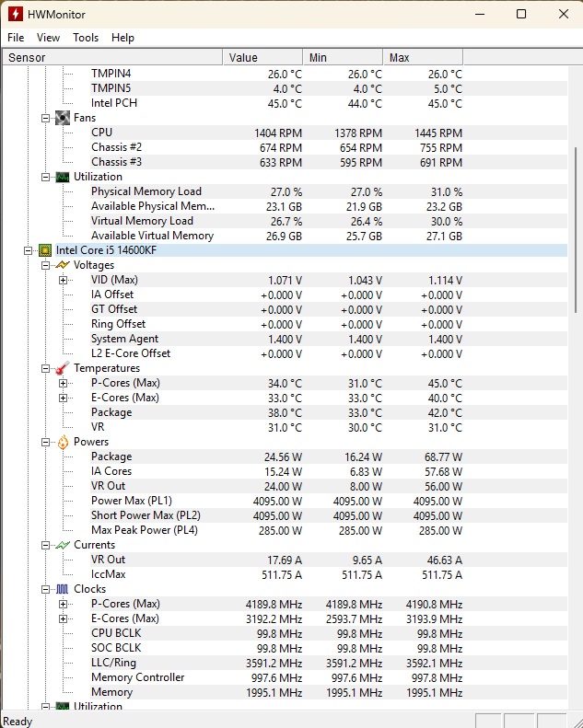Image resolution: width=583 pixels, height=728 pixels.
Task: Click the 1404 RPM CPU fan value
Action: pos(278,133)
